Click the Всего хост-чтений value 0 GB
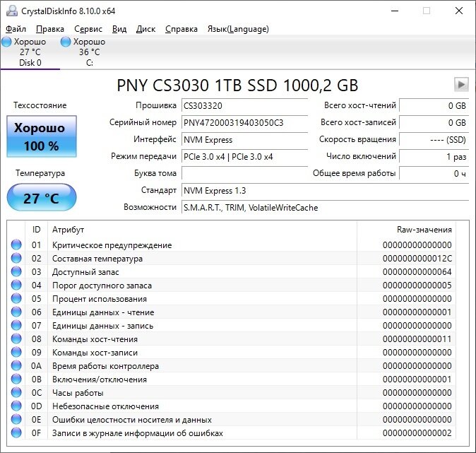The width and height of the screenshot is (476, 453). (434, 106)
